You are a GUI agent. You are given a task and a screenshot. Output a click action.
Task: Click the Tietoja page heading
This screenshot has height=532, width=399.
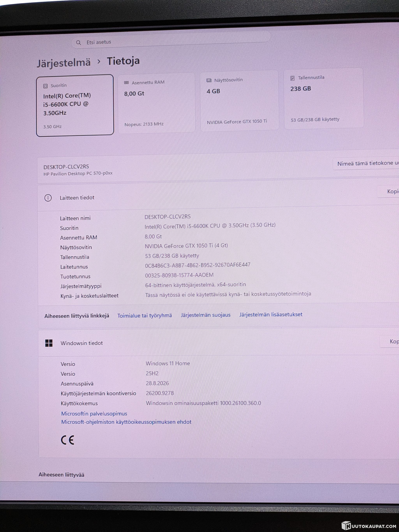point(123,61)
